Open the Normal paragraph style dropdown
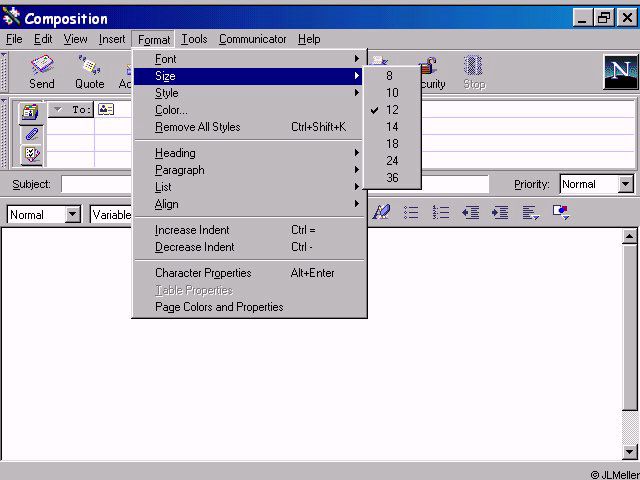Viewport: 640px width, 480px height. coord(72,214)
